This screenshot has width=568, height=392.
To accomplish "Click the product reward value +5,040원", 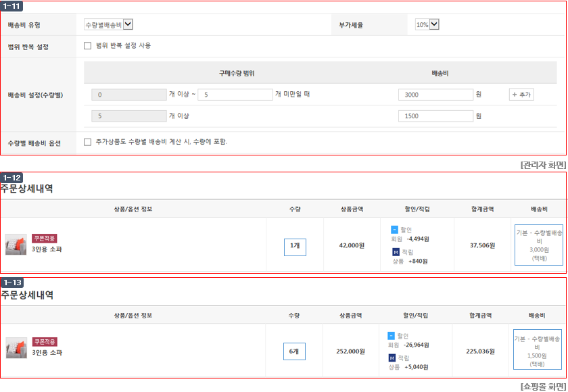I will pyautogui.click(x=417, y=367).
